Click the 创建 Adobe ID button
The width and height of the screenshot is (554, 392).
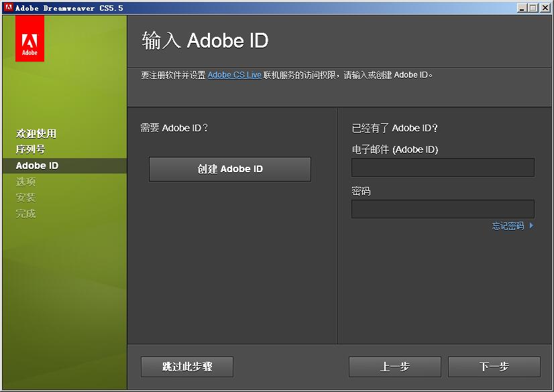point(230,169)
